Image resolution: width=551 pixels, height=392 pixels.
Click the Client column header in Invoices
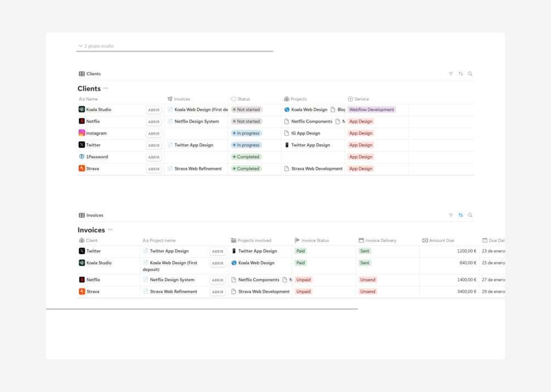click(x=88, y=241)
